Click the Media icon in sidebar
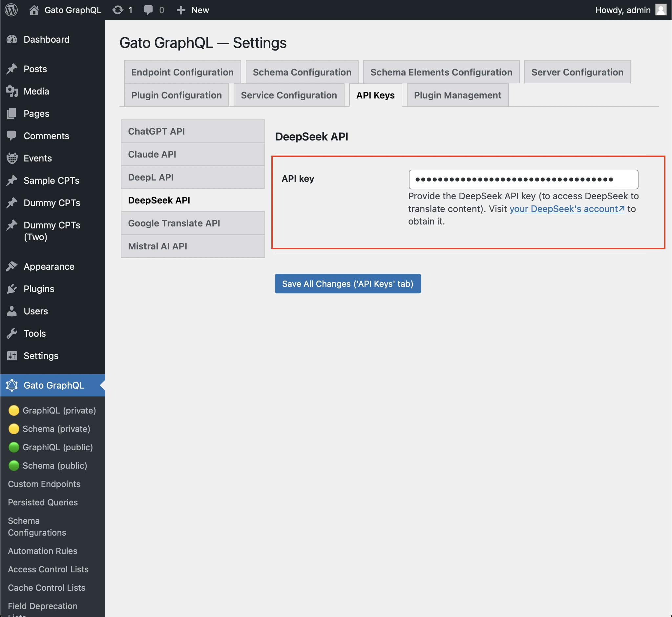 (12, 91)
